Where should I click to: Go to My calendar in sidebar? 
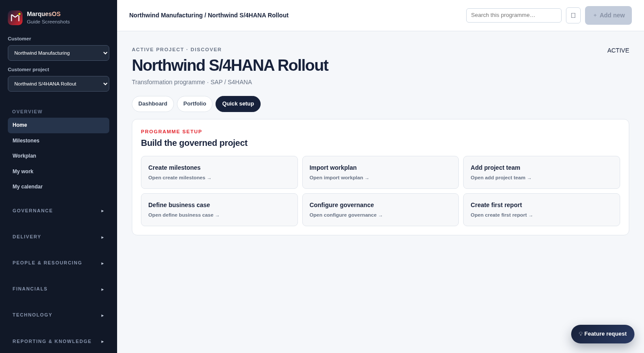click(59, 187)
